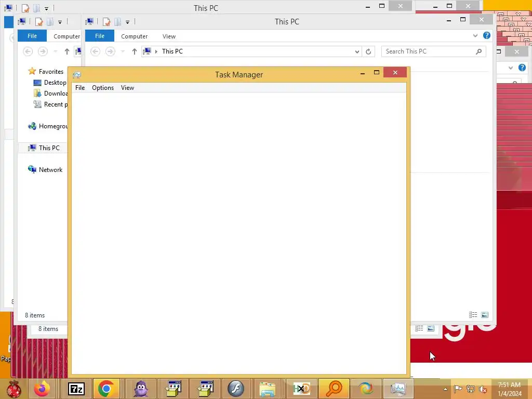Viewport: 532px width, 399px height.
Task: Go up one level using the arrow by the address bar
Action: 135,51
